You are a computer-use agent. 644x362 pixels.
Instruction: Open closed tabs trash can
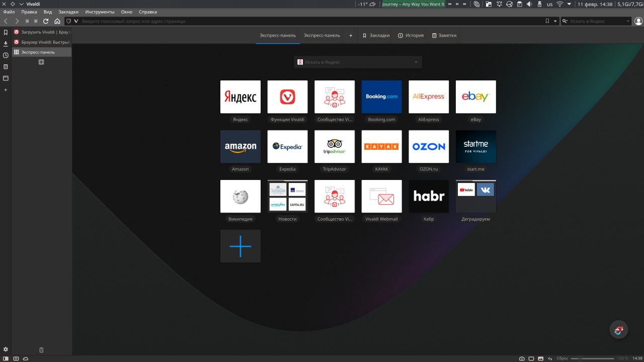(41, 349)
